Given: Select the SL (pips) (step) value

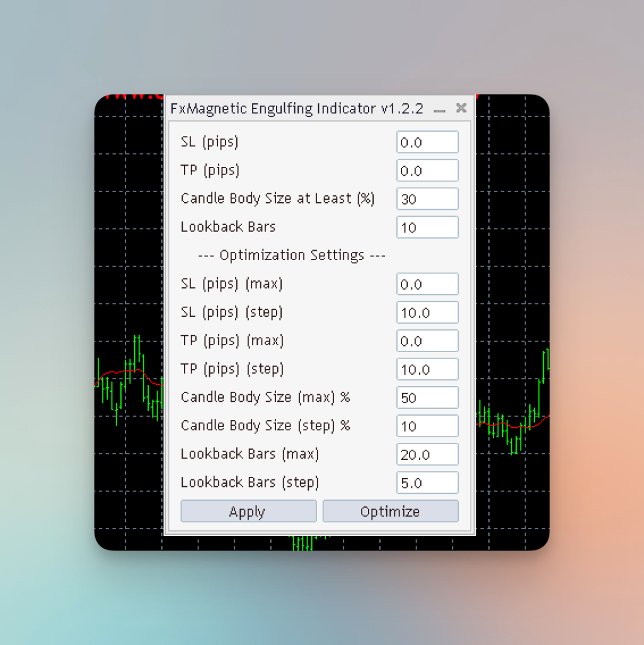Looking at the screenshot, I should click(x=427, y=312).
